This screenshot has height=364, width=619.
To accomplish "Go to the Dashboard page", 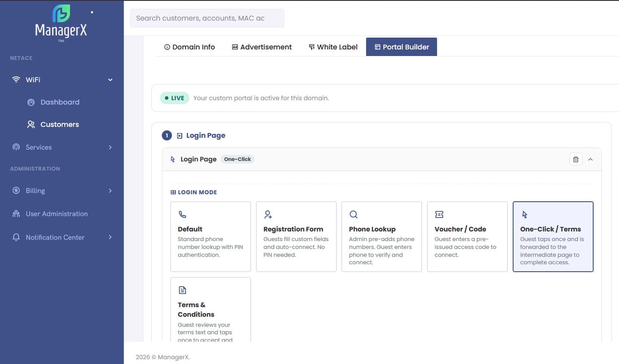I will pos(60,102).
